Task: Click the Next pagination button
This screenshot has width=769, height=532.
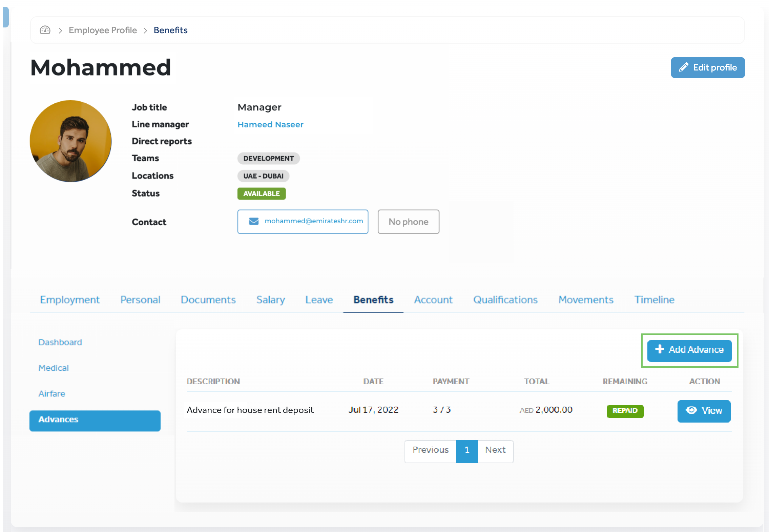Action: (495, 450)
